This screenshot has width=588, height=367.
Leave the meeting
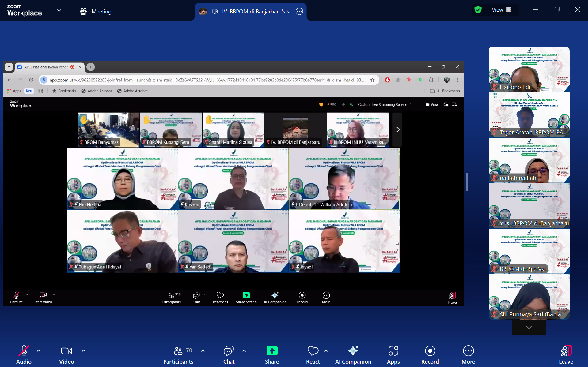566,355
